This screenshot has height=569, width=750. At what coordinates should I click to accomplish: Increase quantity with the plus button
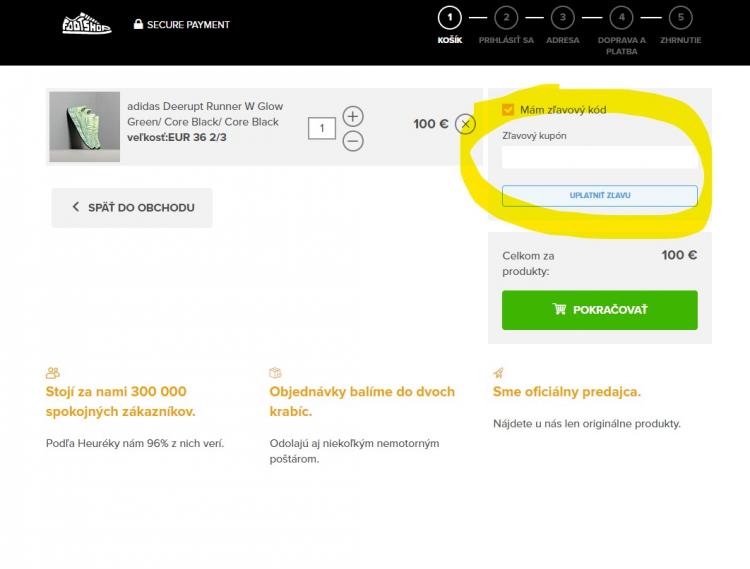pyautogui.click(x=353, y=116)
